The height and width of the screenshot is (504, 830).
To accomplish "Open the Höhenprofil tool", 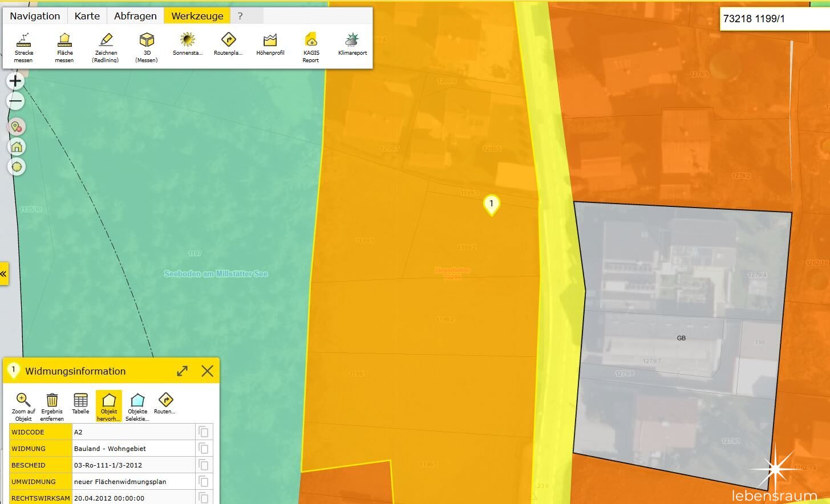I will (x=270, y=44).
